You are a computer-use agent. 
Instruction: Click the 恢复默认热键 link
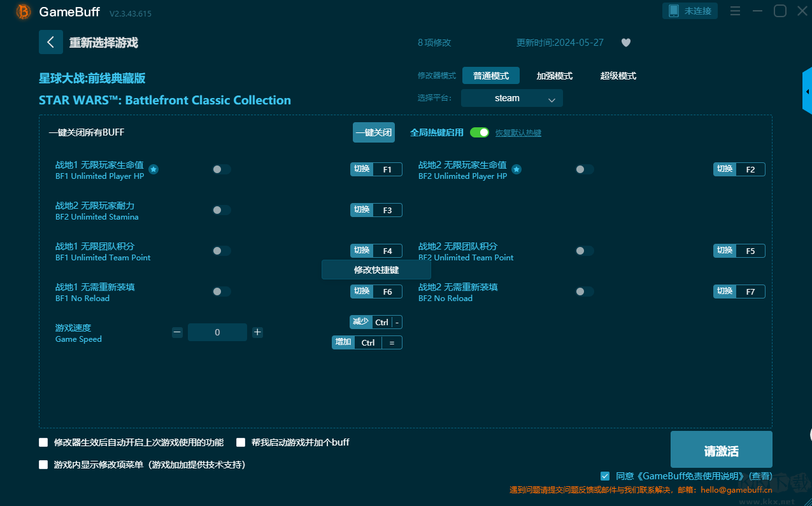[x=518, y=133]
